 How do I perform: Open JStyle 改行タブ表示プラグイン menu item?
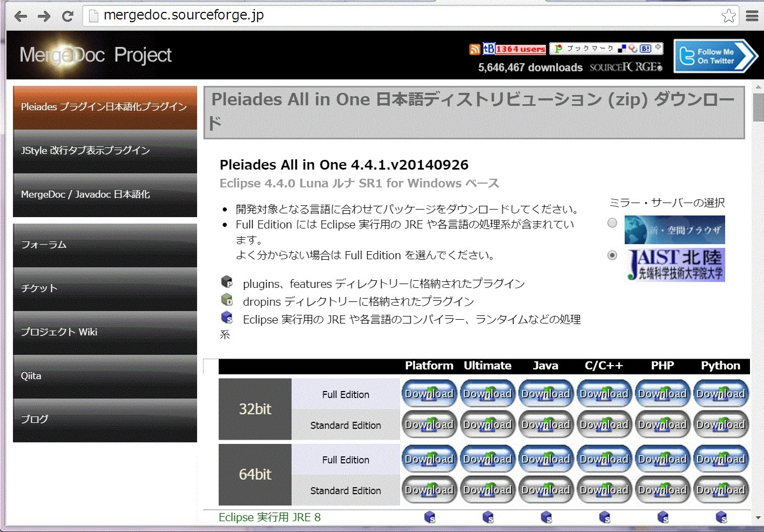105,151
